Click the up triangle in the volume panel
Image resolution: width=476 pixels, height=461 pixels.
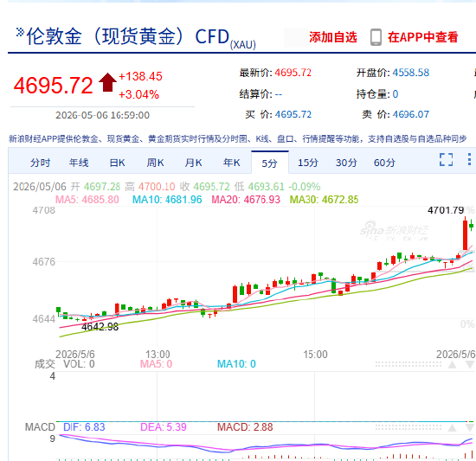point(453,364)
